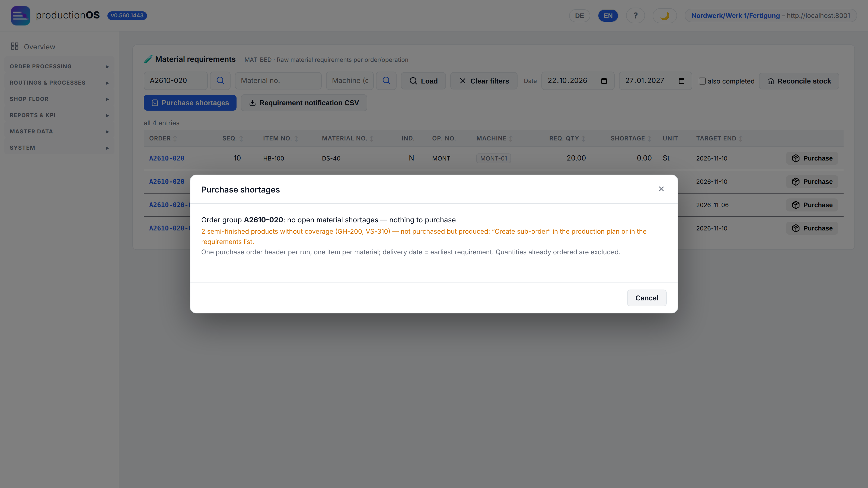Expand ROUTINGS & PROCESSES sidebar section
The width and height of the screenshot is (868, 488).
point(59,82)
